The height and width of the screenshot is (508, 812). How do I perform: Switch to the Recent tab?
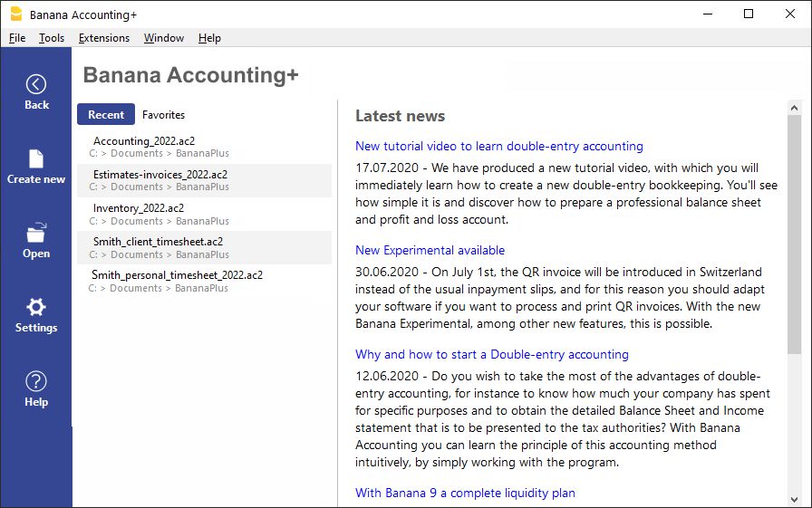point(106,114)
